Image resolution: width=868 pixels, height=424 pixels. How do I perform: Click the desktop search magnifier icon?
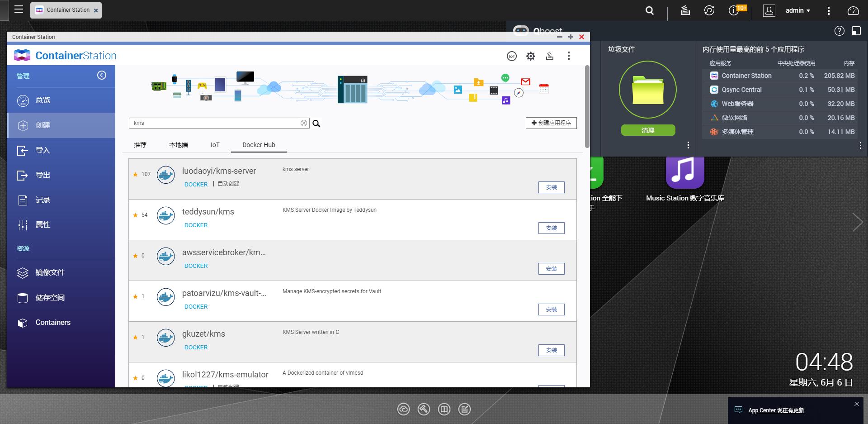coord(650,10)
